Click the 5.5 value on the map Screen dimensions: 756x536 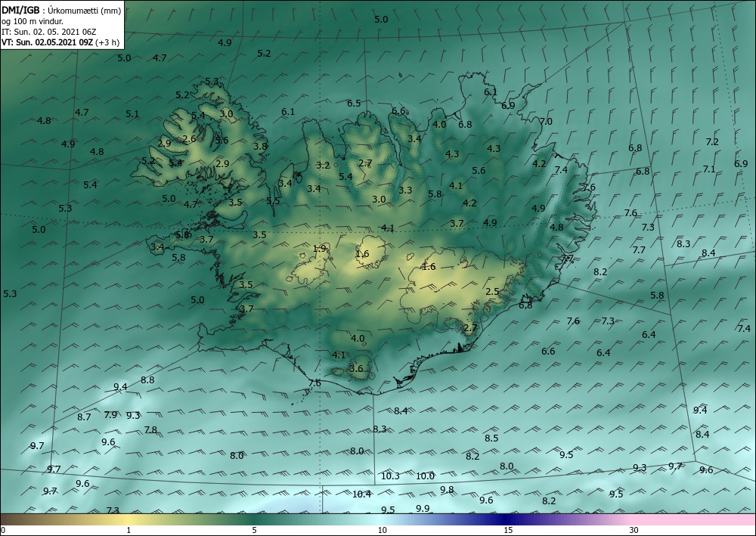pyautogui.click(x=273, y=201)
